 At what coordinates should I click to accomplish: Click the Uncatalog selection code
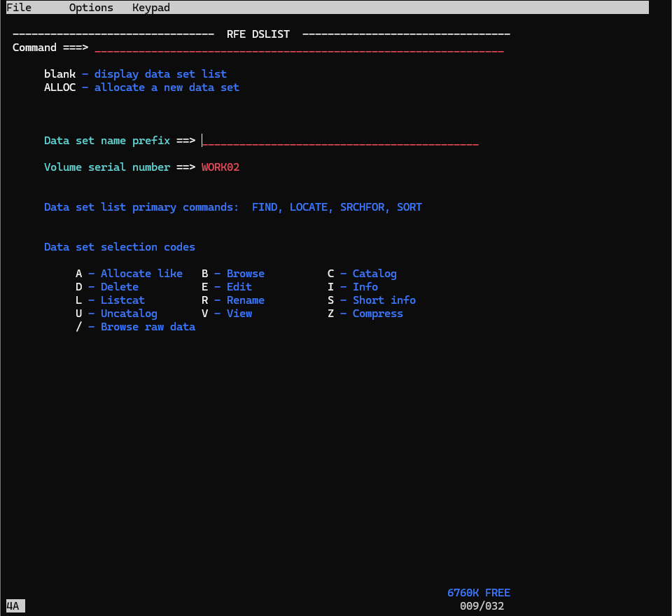129,314
